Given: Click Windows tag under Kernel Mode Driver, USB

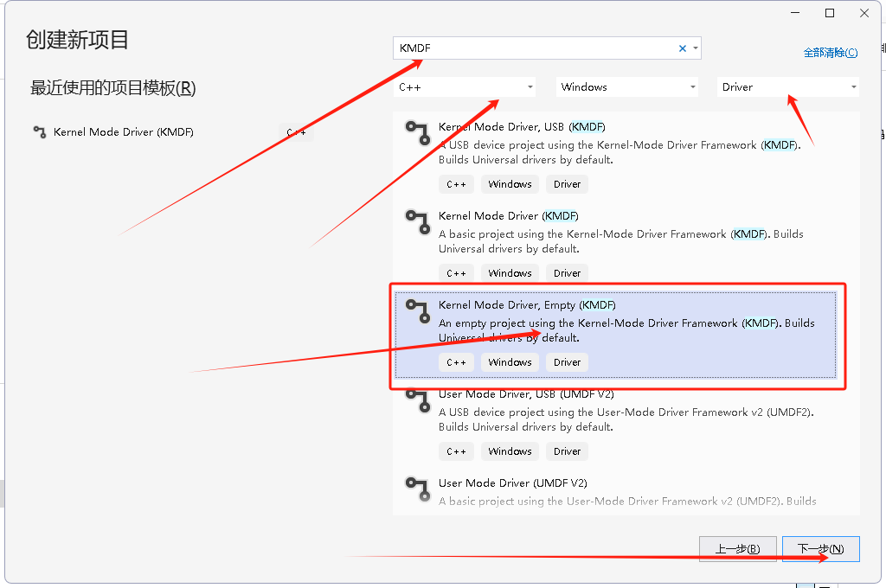Looking at the screenshot, I should coord(510,184).
